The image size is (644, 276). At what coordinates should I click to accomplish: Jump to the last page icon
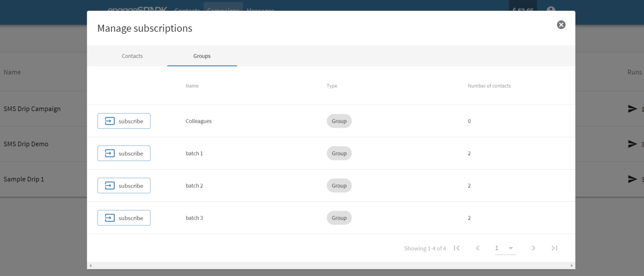pyautogui.click(x=554, y=248)
